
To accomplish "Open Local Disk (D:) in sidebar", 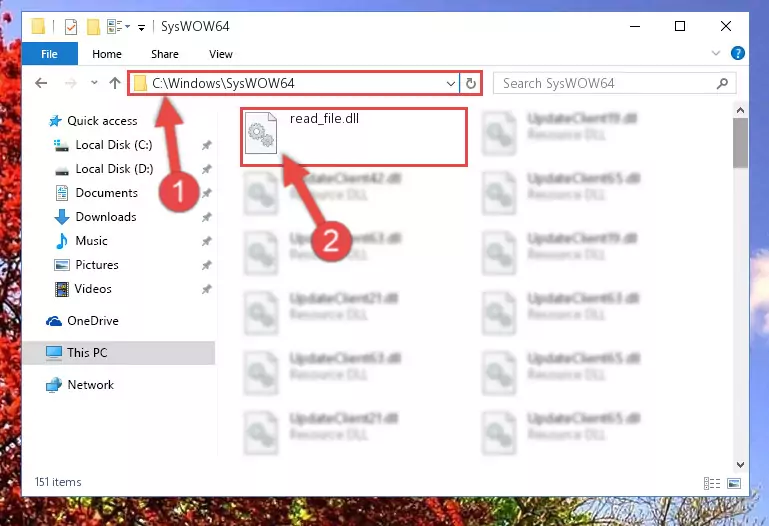I will (114, 169).
